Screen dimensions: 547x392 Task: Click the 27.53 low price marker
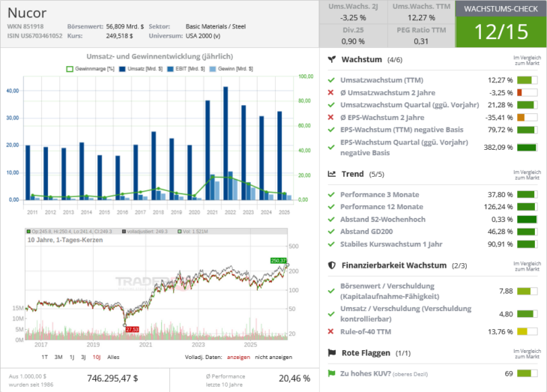[x=132, y=330]
